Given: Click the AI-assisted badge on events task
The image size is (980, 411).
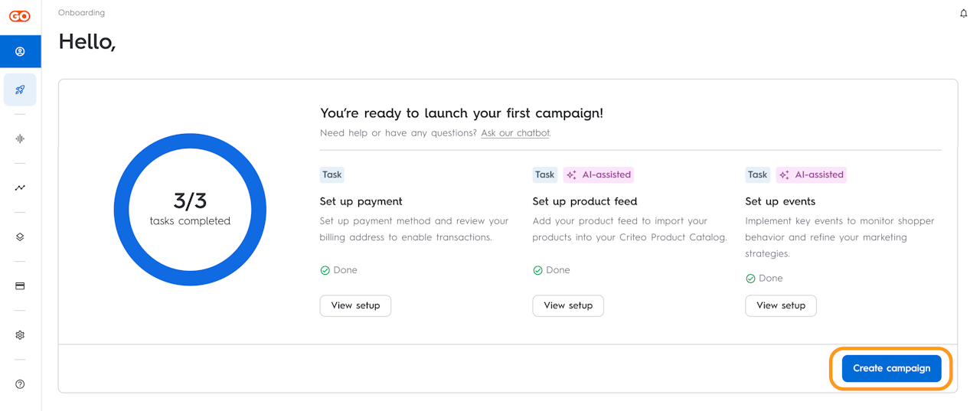Looking at the screenshot, I should tap(812, 175).
